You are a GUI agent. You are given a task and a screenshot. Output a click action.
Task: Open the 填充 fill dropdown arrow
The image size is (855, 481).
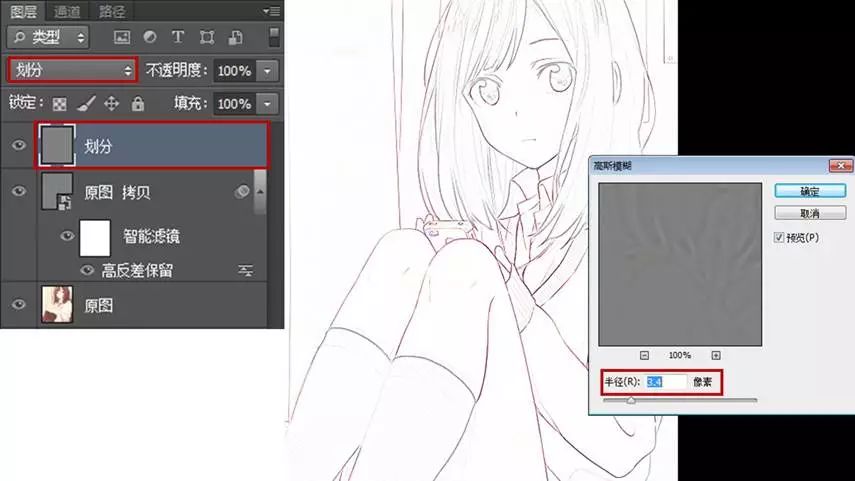pyautogui.click(x=266, y=104)
